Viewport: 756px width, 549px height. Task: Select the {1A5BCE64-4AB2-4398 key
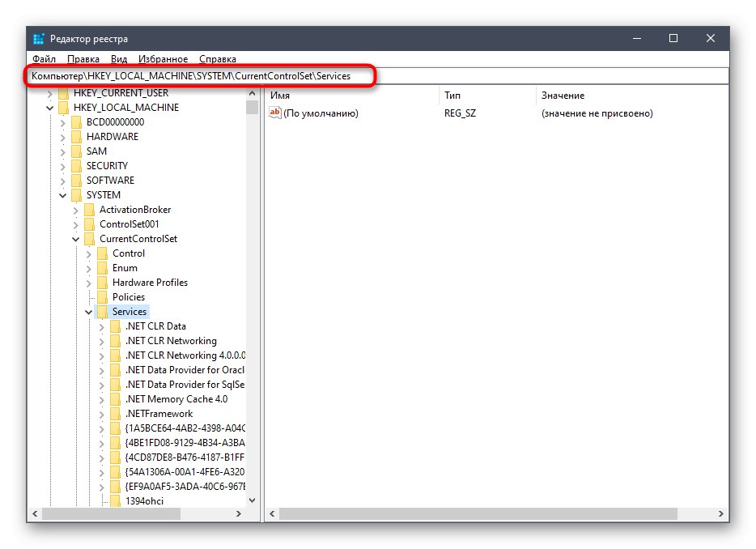pos(185,428)
